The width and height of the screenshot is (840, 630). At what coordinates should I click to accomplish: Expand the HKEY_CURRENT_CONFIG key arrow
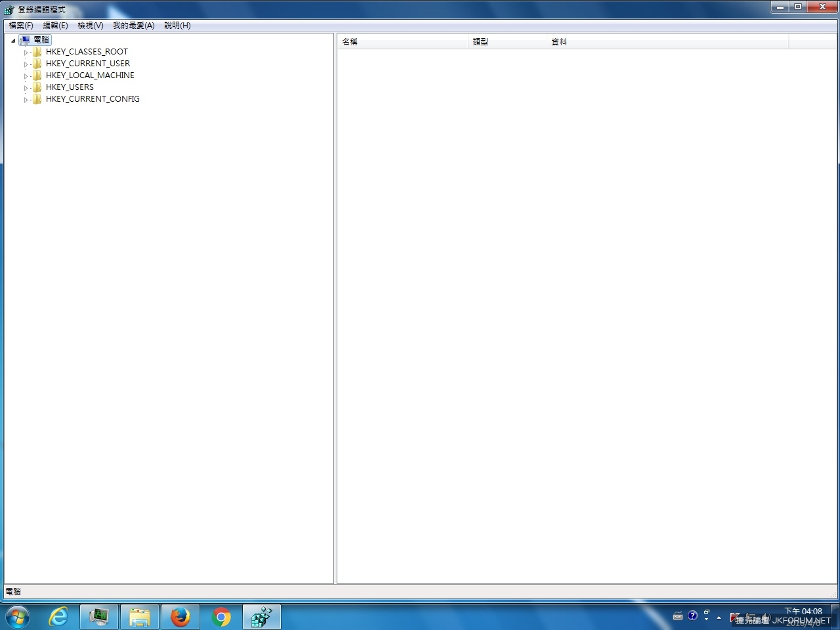tap(26, 100)
